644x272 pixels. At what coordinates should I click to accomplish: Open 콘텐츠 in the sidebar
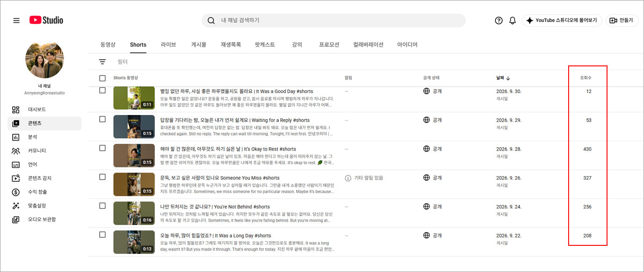coord(44,123)
